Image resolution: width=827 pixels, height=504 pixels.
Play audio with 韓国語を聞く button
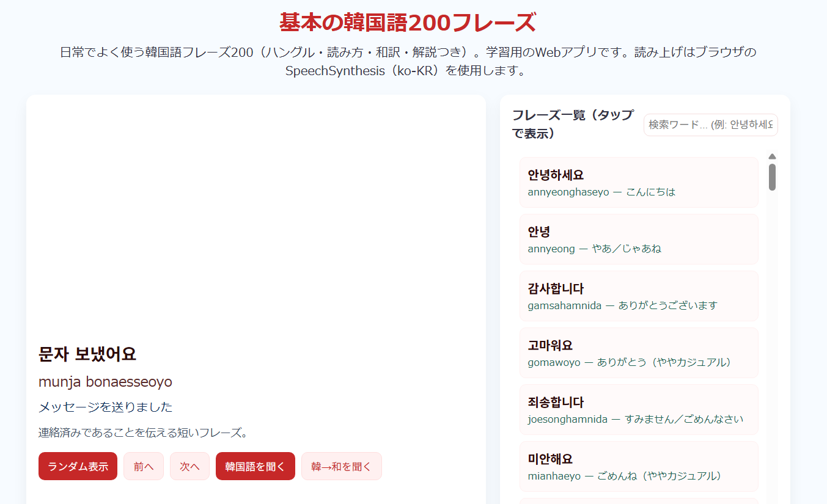point(255,466)
